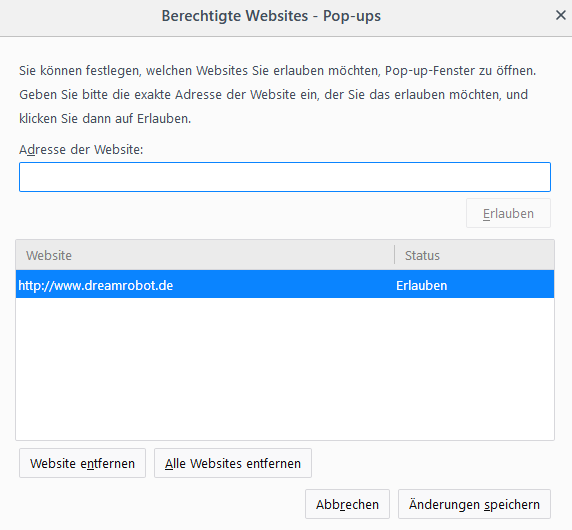The image size is (572, 530).
Task: Click Alle Websites entfernen button
Action: 233,463
